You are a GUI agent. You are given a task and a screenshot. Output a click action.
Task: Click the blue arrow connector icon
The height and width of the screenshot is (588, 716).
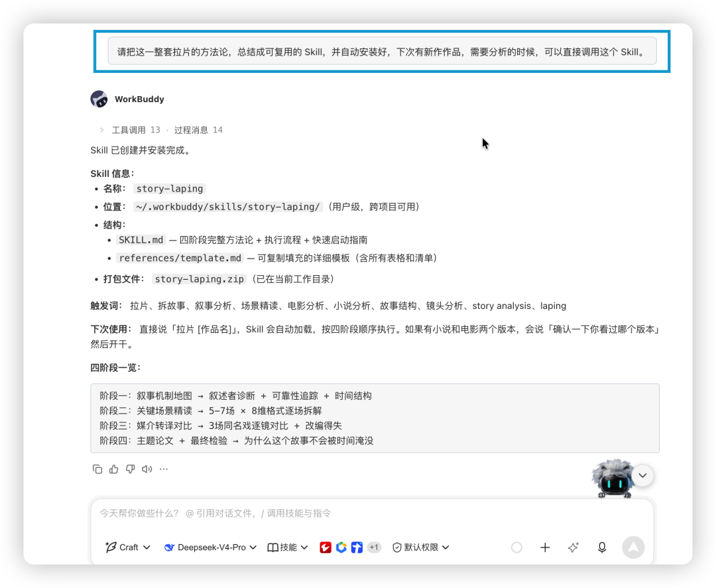click(x=357, y=547)
